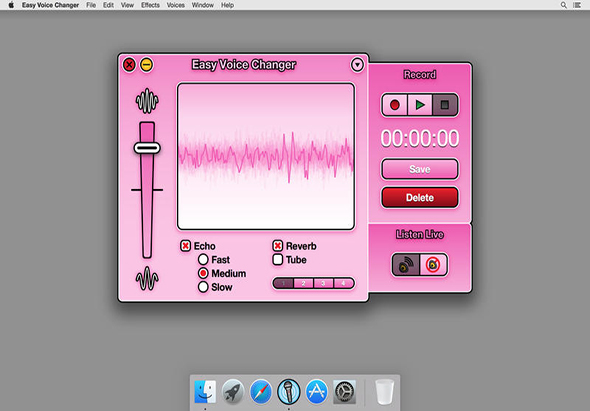
Task: Click the pitch slider handle
Action: [147, 148]
